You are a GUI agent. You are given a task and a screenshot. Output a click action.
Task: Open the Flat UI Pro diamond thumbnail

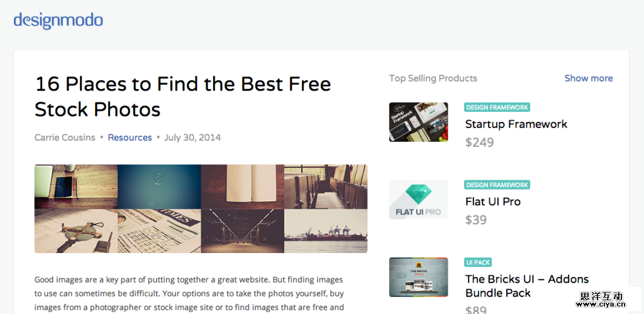pos(418,200)
